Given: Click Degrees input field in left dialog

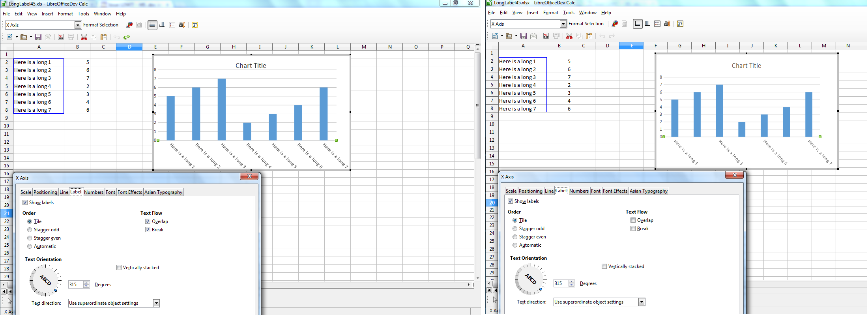Looking at the screenshot, I should coord(75,285).
